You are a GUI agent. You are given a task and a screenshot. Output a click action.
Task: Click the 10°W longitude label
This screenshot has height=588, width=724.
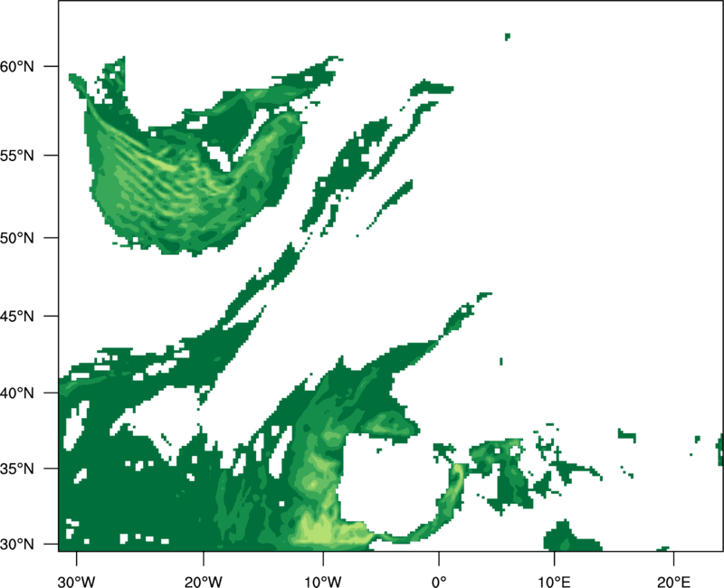point(323,582)
